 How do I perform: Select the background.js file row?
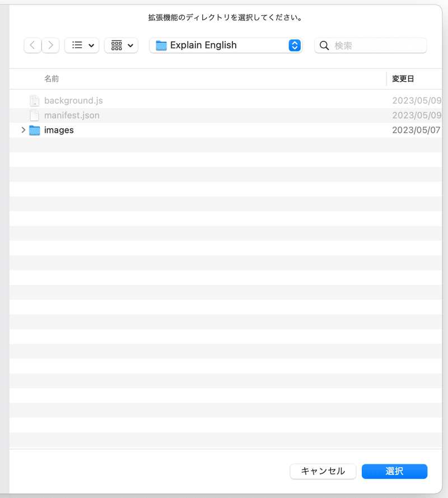click(x=226, y=100)
